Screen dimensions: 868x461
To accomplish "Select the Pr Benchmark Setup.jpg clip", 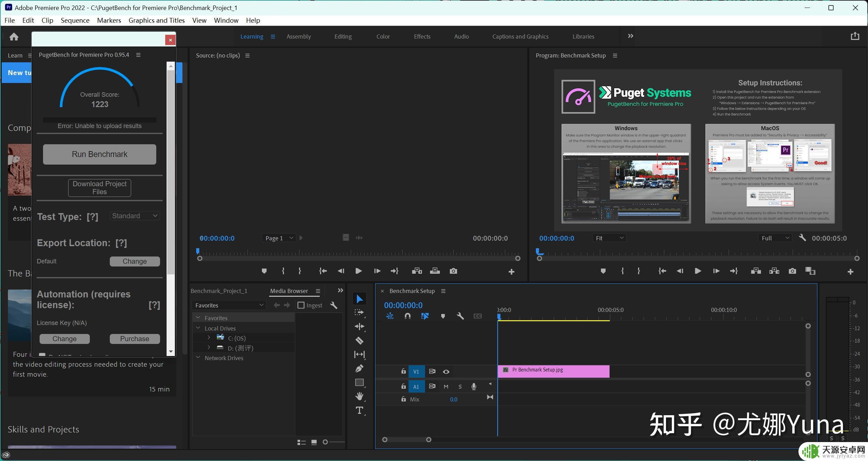I will pos(553,371).
